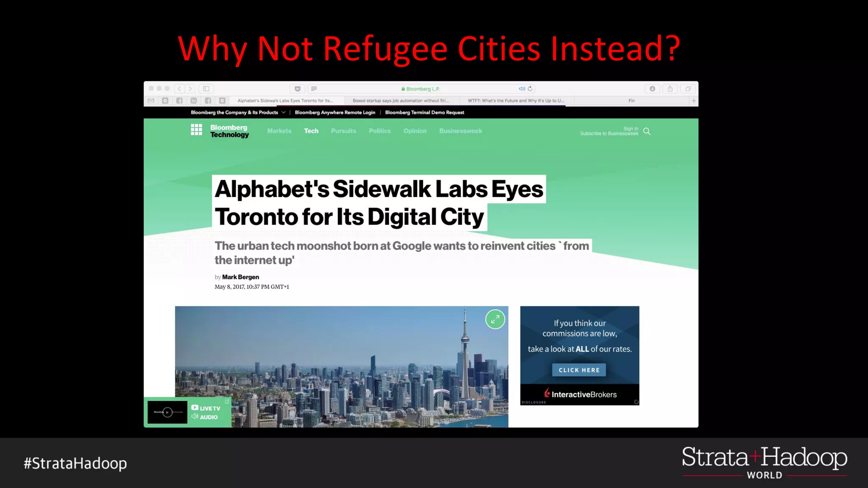Viewport: 868px width, 488px height.
Task: Pop out the Live TV player
Action: click(227, 401)
